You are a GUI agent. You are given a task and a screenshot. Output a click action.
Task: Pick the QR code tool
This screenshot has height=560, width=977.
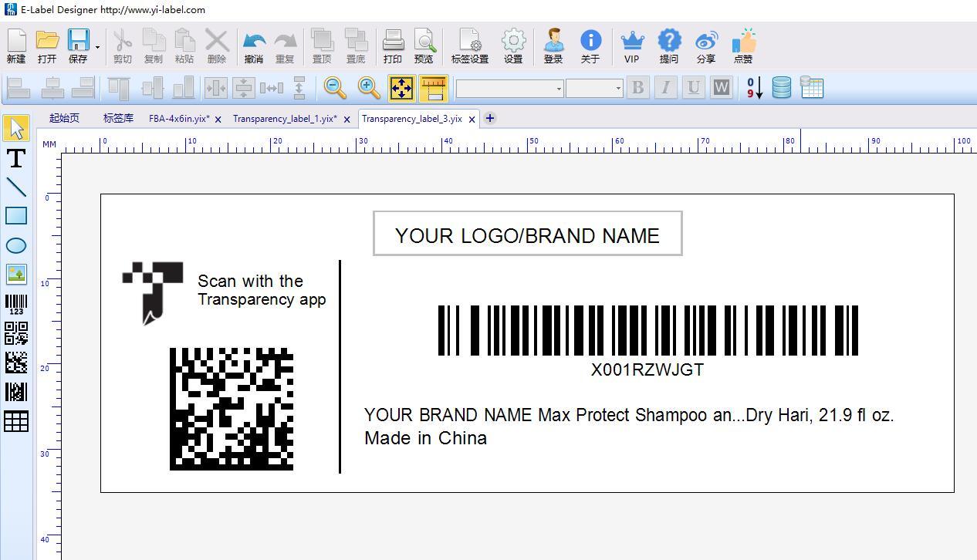point(16,333)
